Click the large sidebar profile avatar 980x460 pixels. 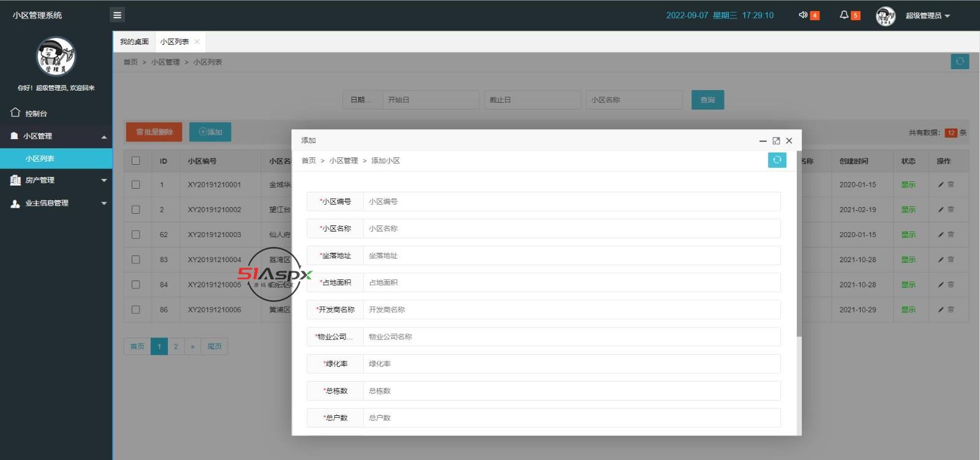pos(56,56)
